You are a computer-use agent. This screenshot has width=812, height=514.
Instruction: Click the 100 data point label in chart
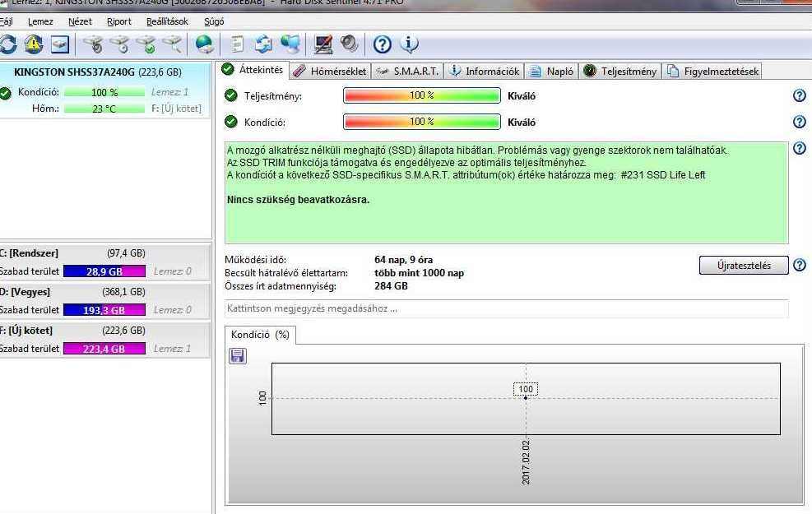526,389
